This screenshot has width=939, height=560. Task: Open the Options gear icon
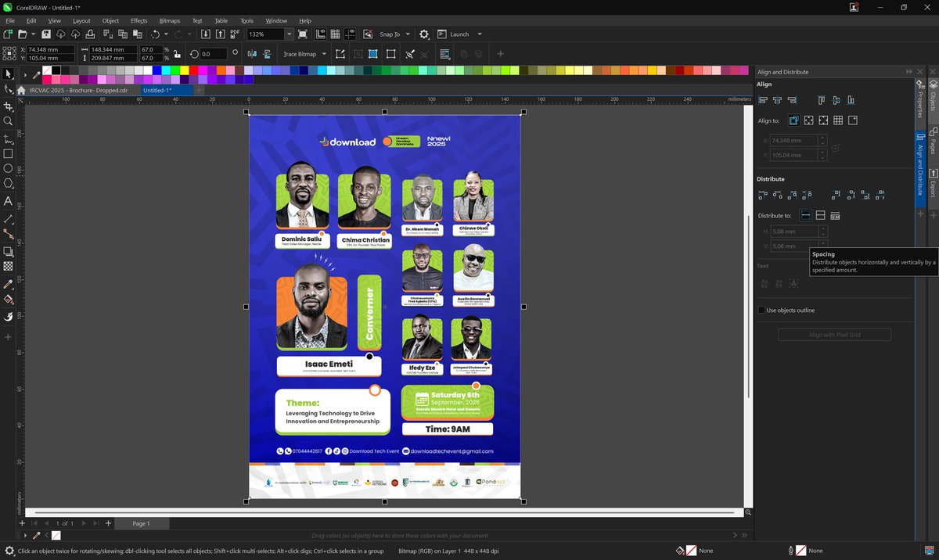coord(424,34)
